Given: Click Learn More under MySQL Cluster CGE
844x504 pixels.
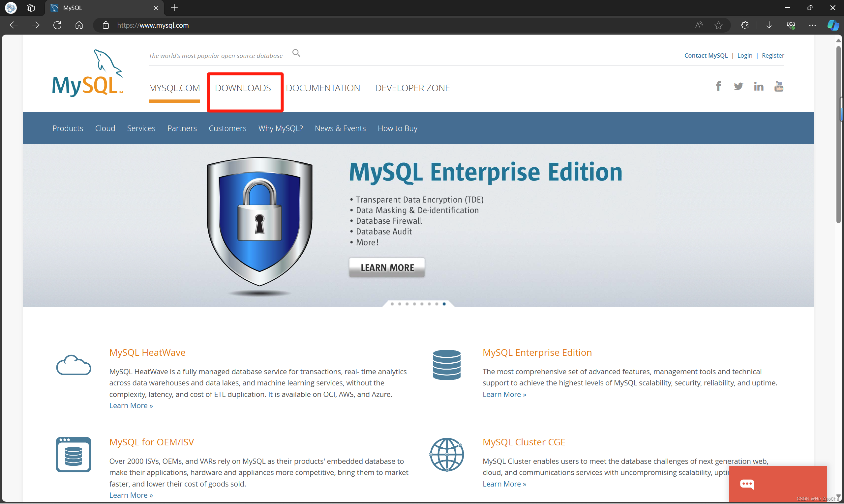Looking at the screenshot, I should (504, 484).
